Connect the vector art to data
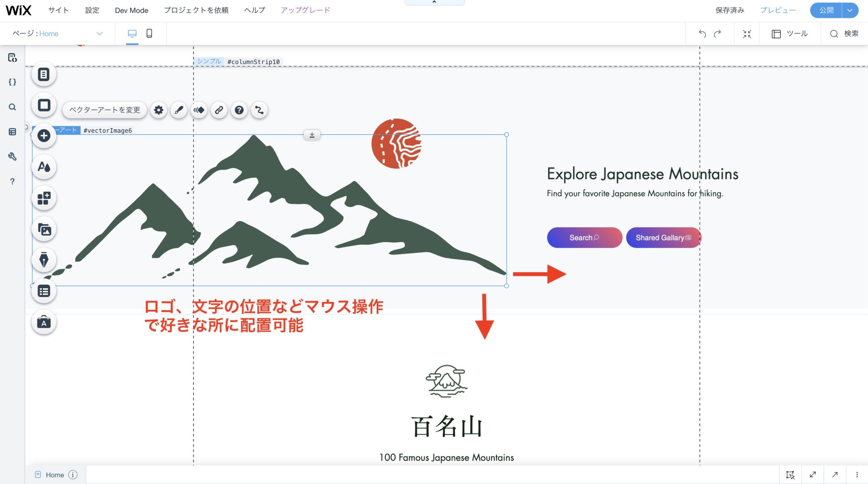The height and width of the screenshot is (484, 868). pyautogui.click(x=259, y=110)
